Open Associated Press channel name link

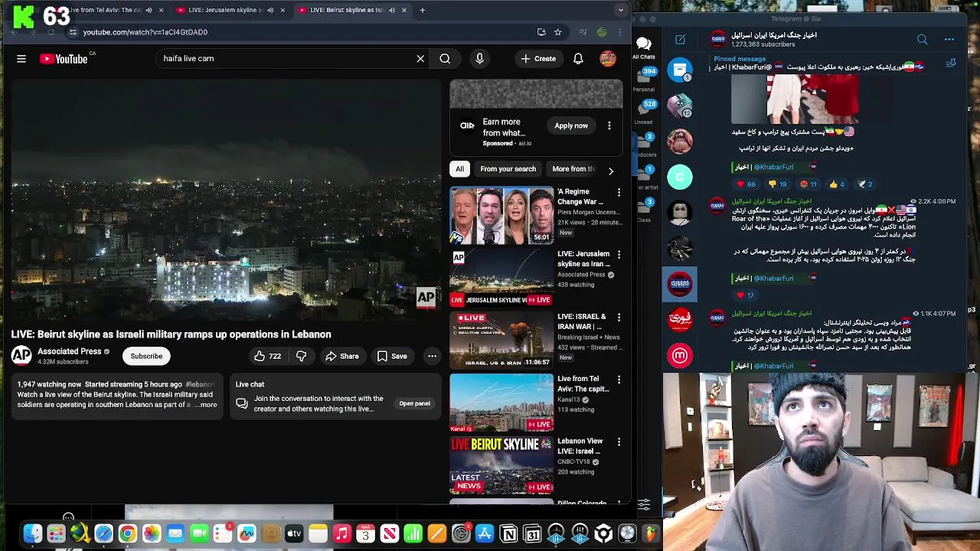(69, 351)
